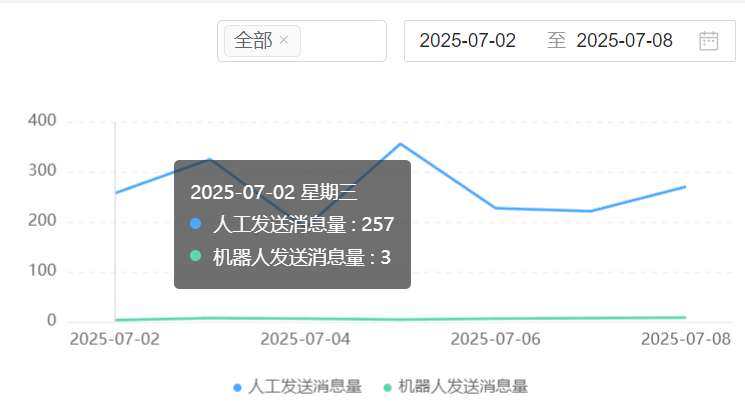
Task: Open the 全部 multi-select filter dropdown
Action: tap(302, 41)
